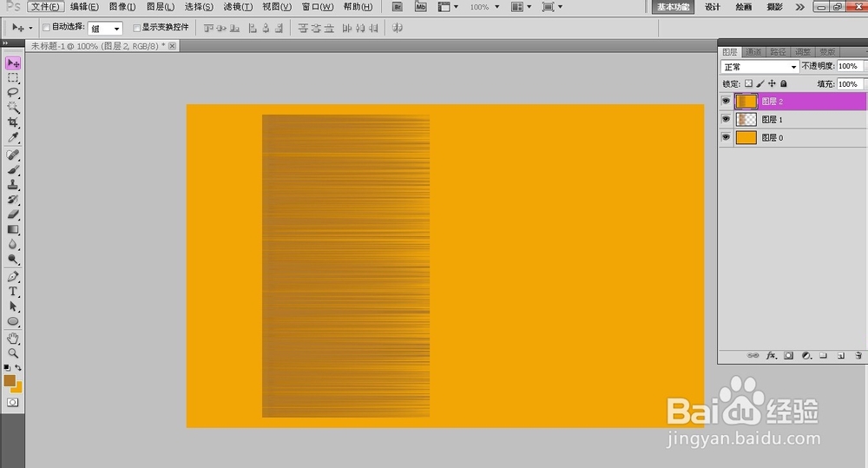
Task: Open the 滤镜(T) menu
Action: pos(238,7)
